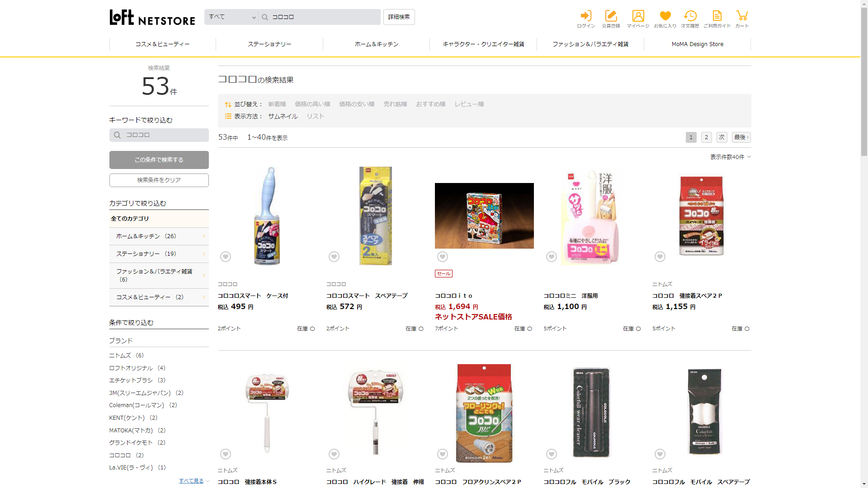This screenshot has height=488, width=868.
Task: Click the LoFt Netstore logo
Action: click(x=152, y=18)
